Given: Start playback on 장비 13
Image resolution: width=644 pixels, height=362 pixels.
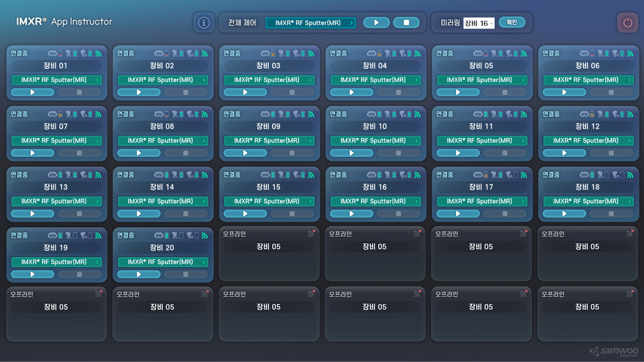Looking at the screenshot, I should tap(33, 214).
